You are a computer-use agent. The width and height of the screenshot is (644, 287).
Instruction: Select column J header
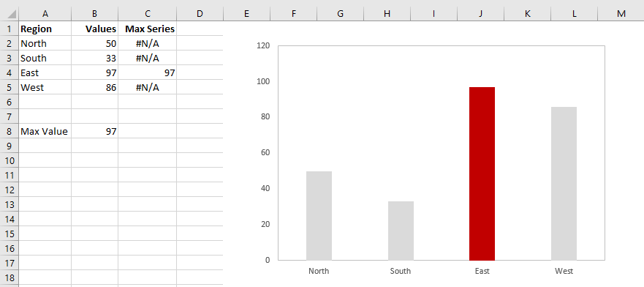pyautogui.click(x=480, y=14)
